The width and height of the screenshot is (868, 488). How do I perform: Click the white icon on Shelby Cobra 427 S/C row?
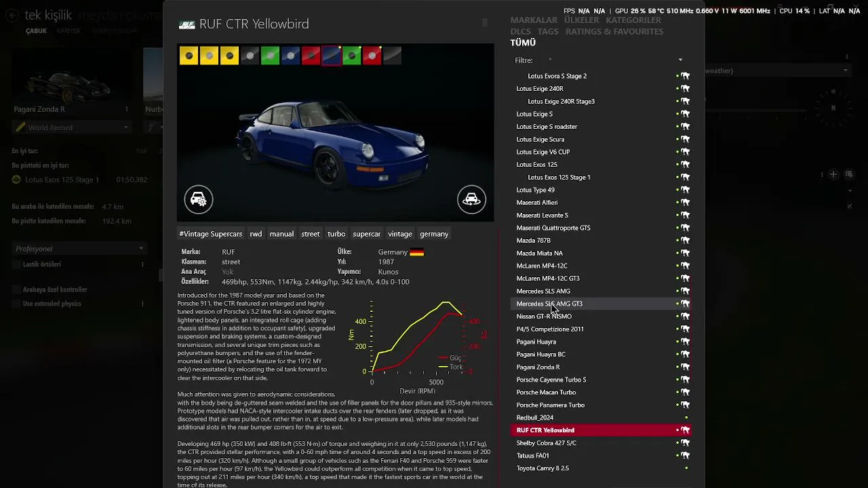coord(686,443)
